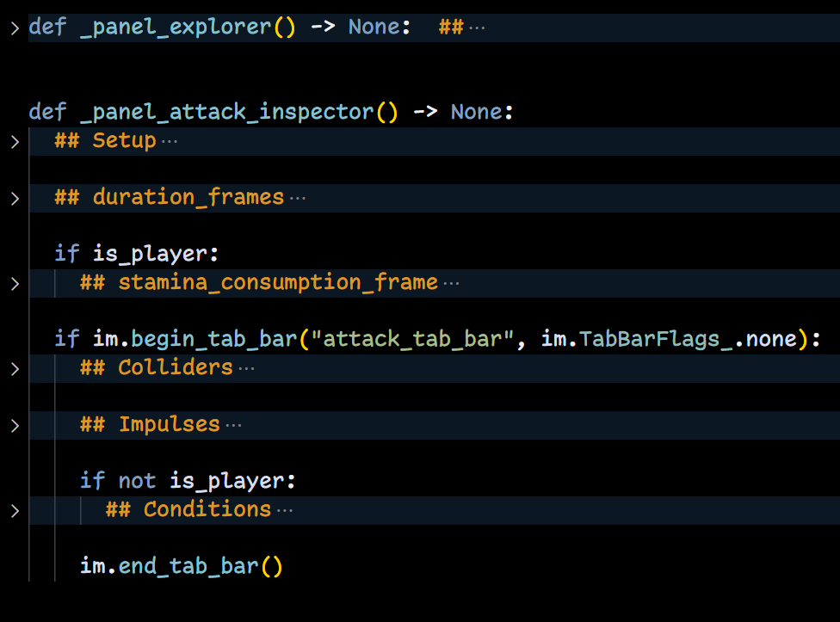This screenshot has width=840, height=622.
Task: Expand the Impulses region chevron
Action: [x=14, y=425]
